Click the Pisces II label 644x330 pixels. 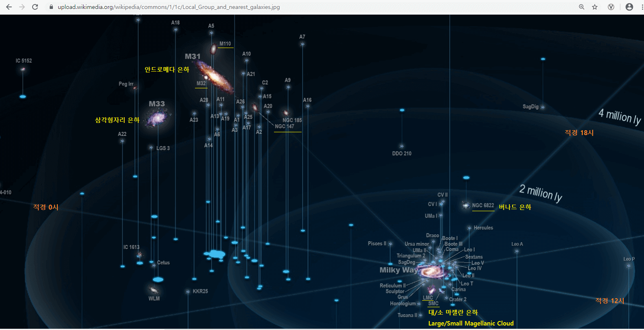pos(377,244)
